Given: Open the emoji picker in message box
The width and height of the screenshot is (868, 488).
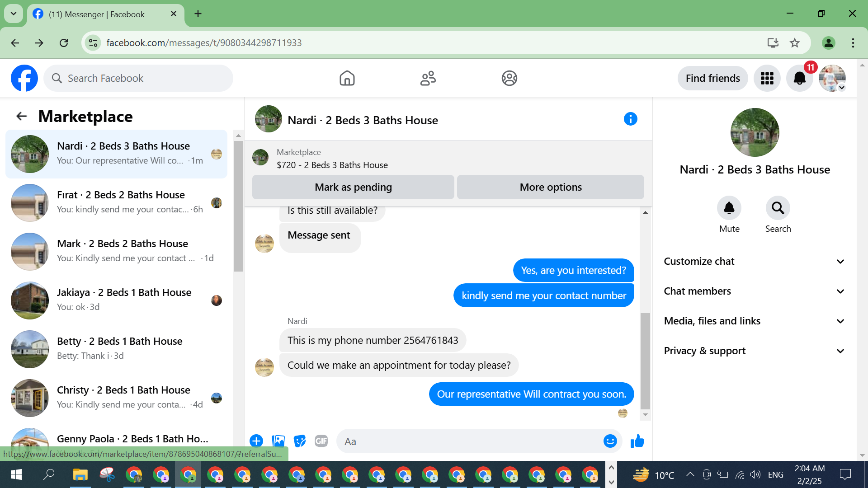Looking at the screenshot, I should tap(610, 441).
